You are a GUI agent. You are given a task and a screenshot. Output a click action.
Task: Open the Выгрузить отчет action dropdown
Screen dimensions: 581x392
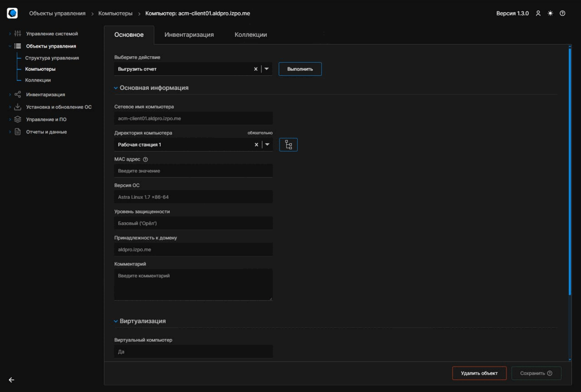[x=267, y=69]
